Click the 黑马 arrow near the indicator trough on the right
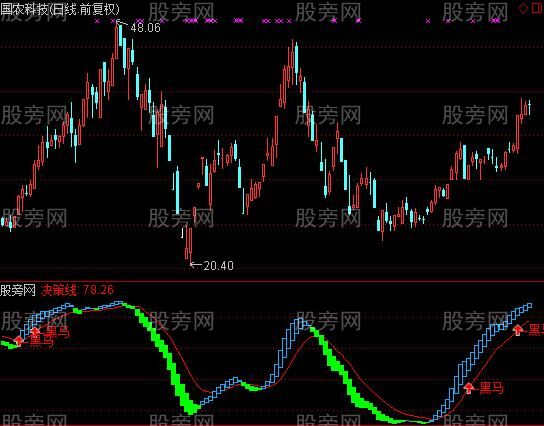Viewport: 544px width, 426px height. [469, 388]
